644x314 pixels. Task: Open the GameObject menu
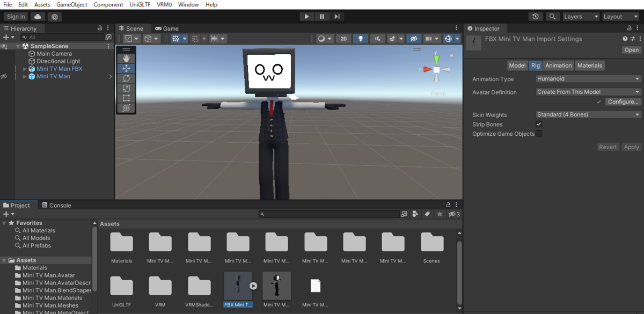click(72, 4)
